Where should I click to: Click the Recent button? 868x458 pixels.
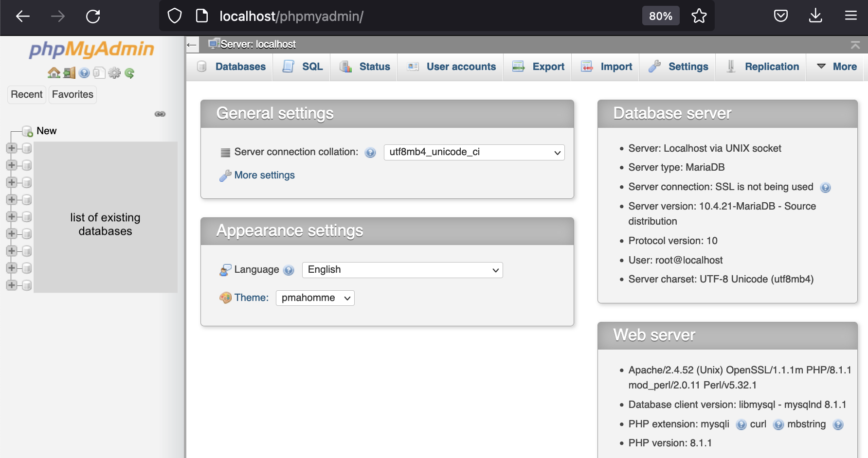point(27,94)
